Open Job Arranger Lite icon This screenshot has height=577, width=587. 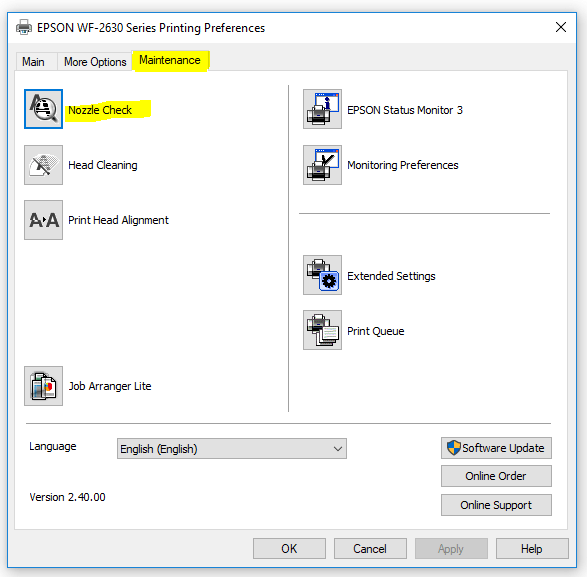pos(43,386)
